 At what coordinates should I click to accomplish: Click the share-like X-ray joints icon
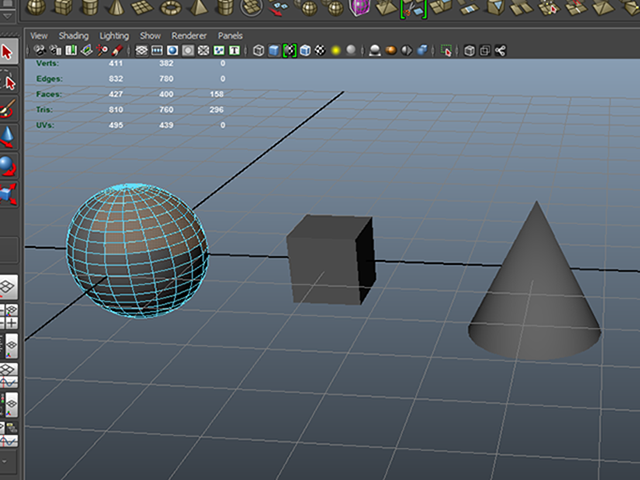click(x=500, y=51)
